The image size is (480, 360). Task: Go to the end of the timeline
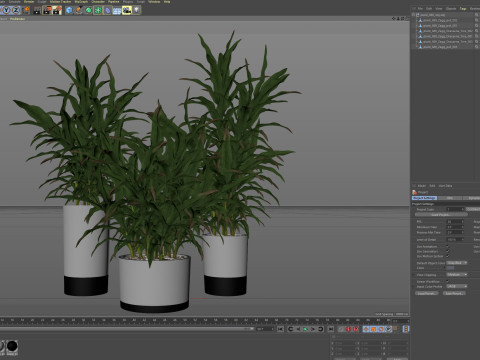coord(331,329)
